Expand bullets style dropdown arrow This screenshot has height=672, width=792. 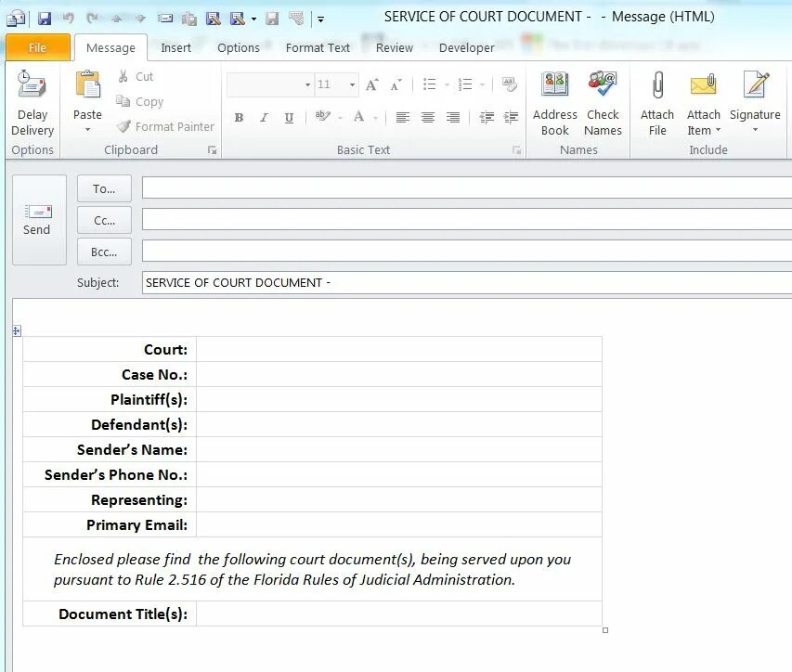447,84
